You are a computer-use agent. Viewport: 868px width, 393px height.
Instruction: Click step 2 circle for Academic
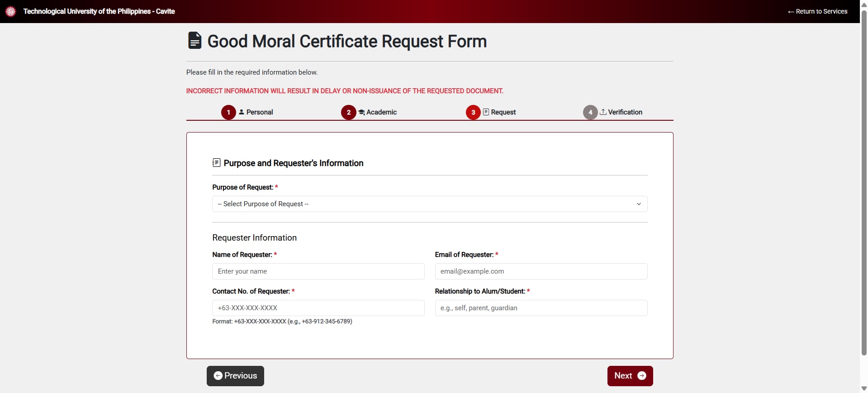348,112
